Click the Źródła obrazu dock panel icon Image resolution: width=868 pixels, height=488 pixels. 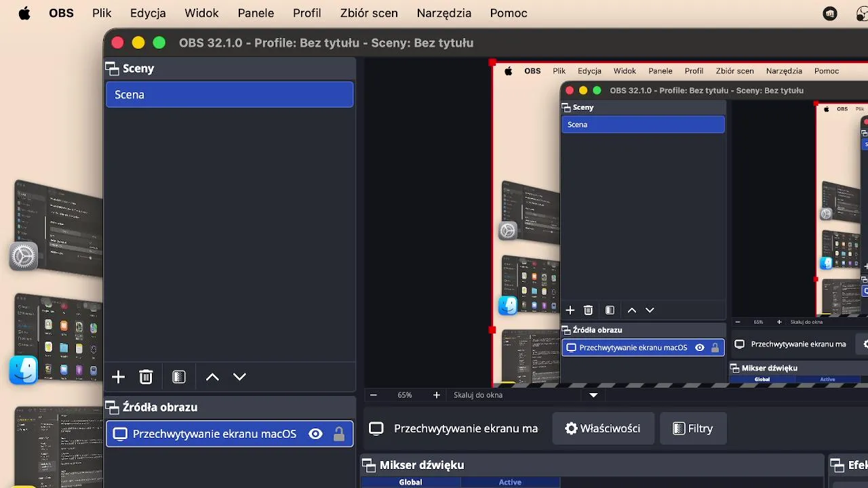pyautogui.click(x=112, y=407)
